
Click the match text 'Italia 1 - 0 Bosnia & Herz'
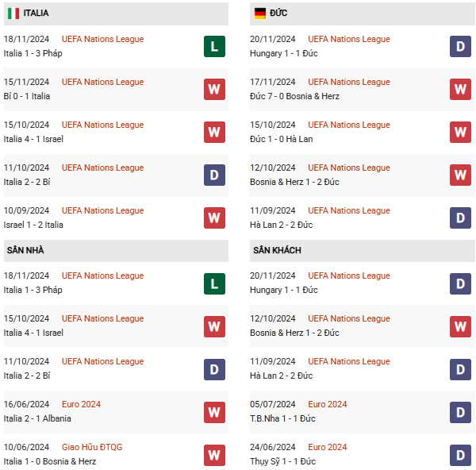coord(50,461)
